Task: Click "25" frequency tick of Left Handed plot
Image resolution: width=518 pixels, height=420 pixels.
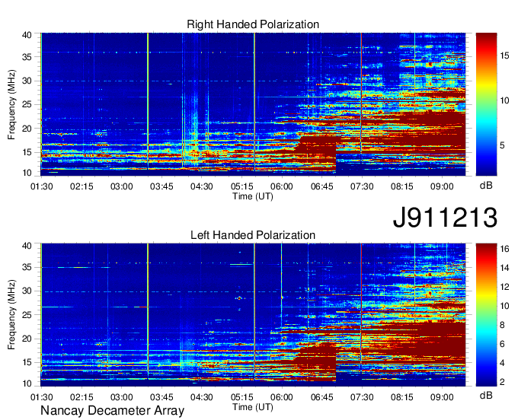Action: pos(27,315)
